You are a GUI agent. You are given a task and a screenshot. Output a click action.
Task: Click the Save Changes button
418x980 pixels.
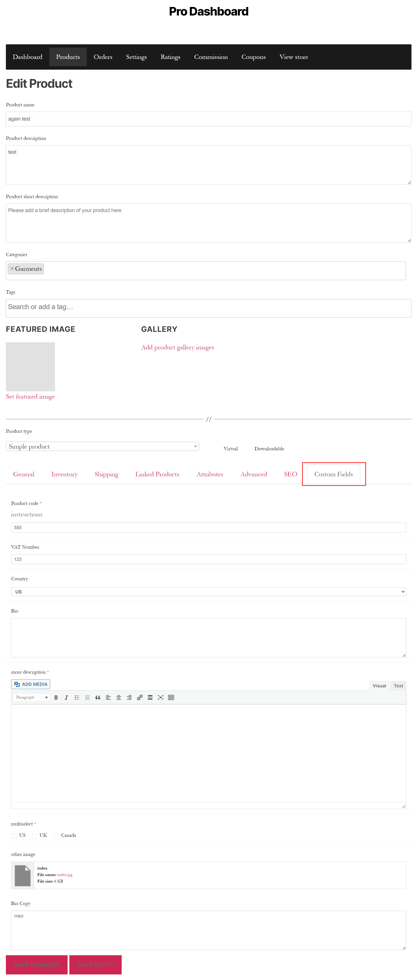(36, 964)
